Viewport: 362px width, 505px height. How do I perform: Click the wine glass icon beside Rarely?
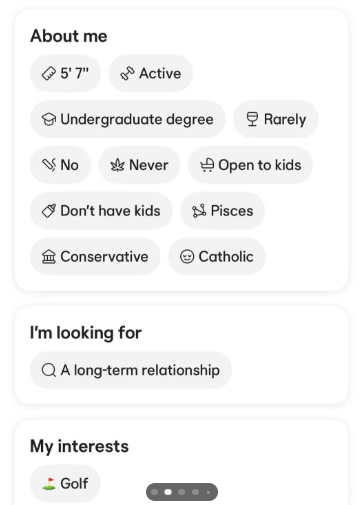coord(252,119)
